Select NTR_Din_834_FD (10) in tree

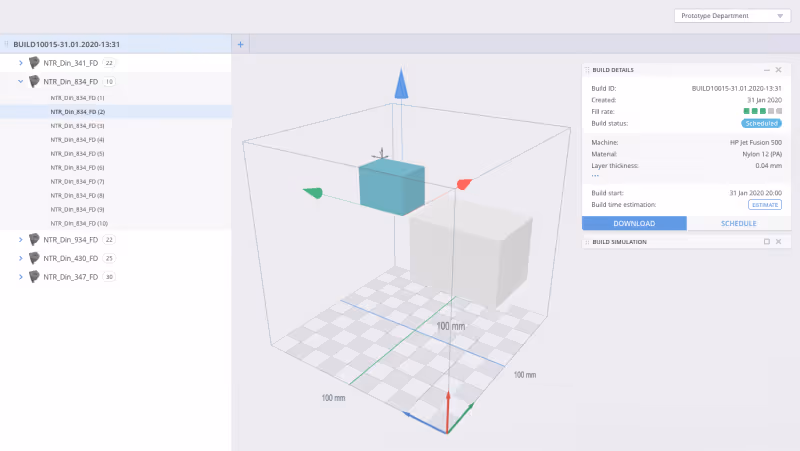pyautogui.click(x=79, y=223)
